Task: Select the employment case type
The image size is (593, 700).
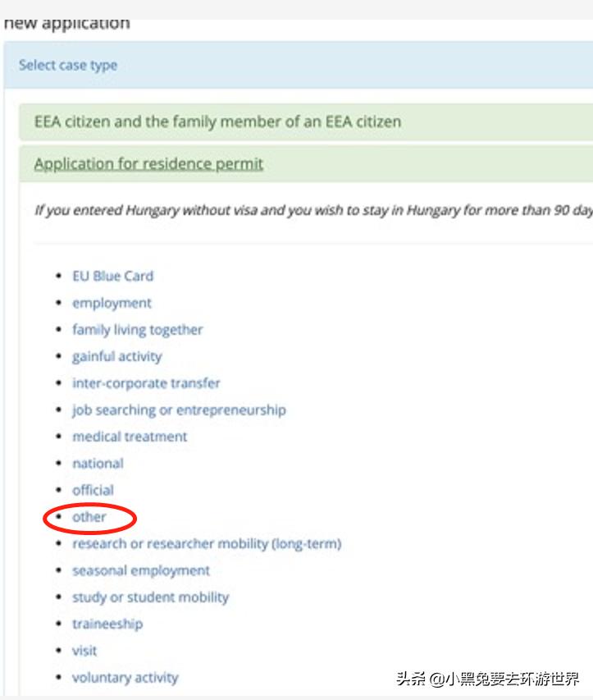Action: [x=112, y=304]
